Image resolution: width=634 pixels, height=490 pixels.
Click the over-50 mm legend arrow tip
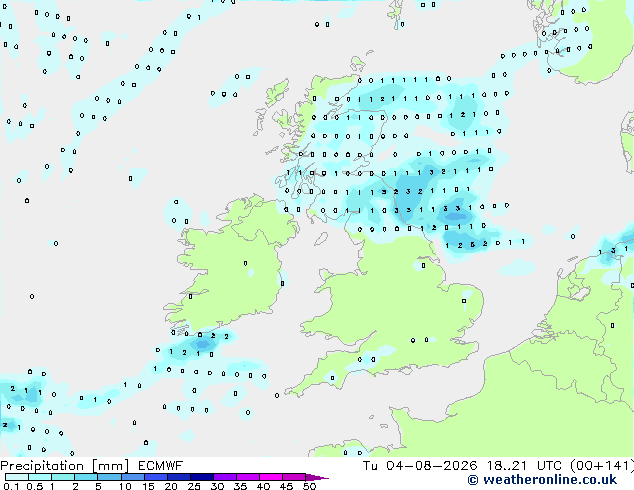point(317,477)
